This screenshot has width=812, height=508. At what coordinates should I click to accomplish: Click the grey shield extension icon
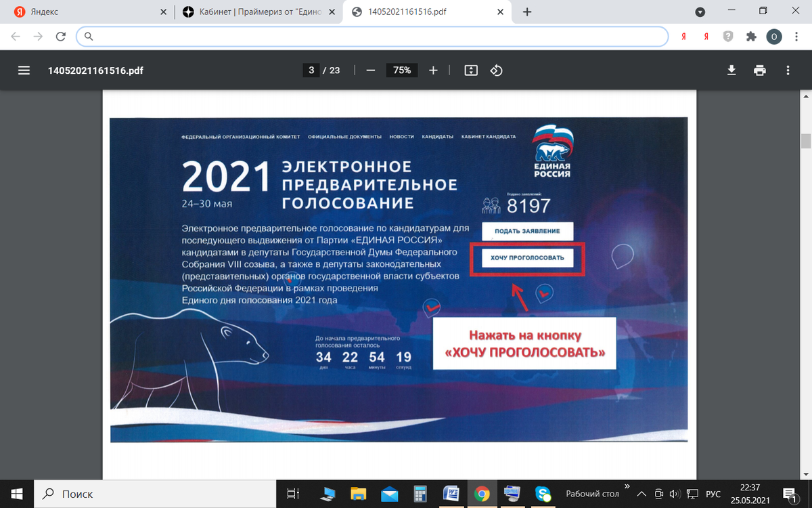click(728, 37)
